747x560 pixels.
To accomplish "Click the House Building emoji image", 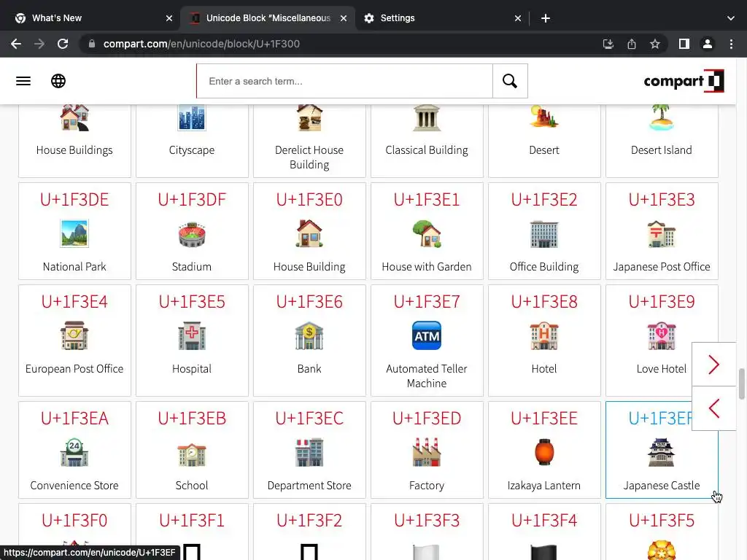I will 309,233.
